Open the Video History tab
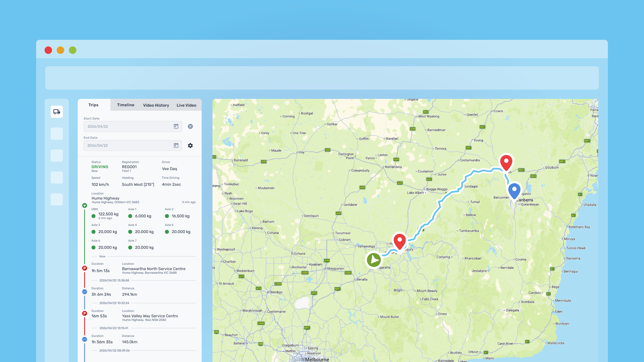 [156, 105]
